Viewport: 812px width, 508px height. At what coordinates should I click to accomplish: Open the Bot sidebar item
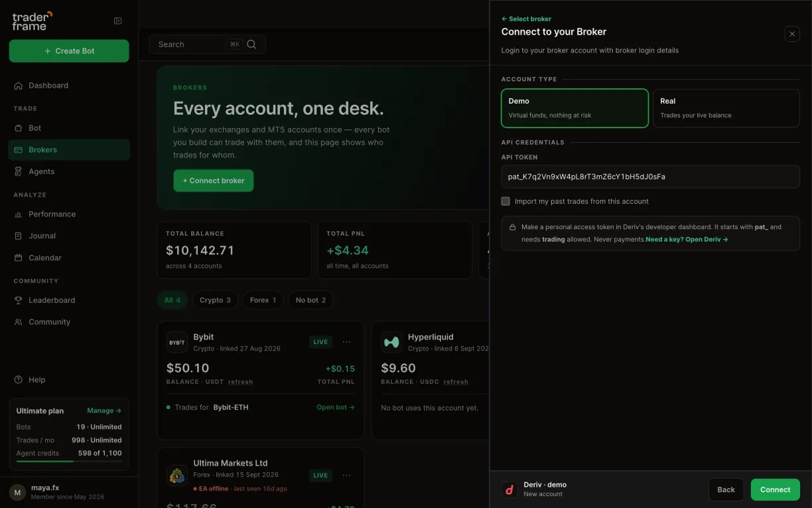[69, 128]
